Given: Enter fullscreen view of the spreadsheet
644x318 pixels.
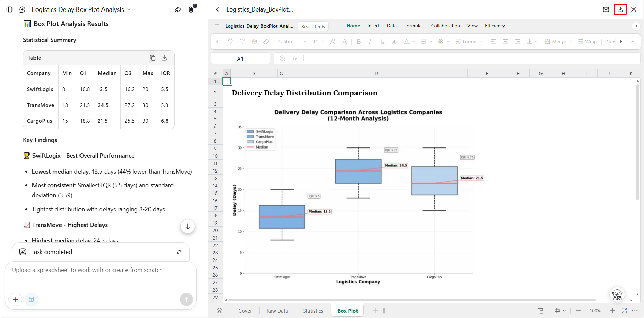Looking at the screenshot, I should pos(624,311).
